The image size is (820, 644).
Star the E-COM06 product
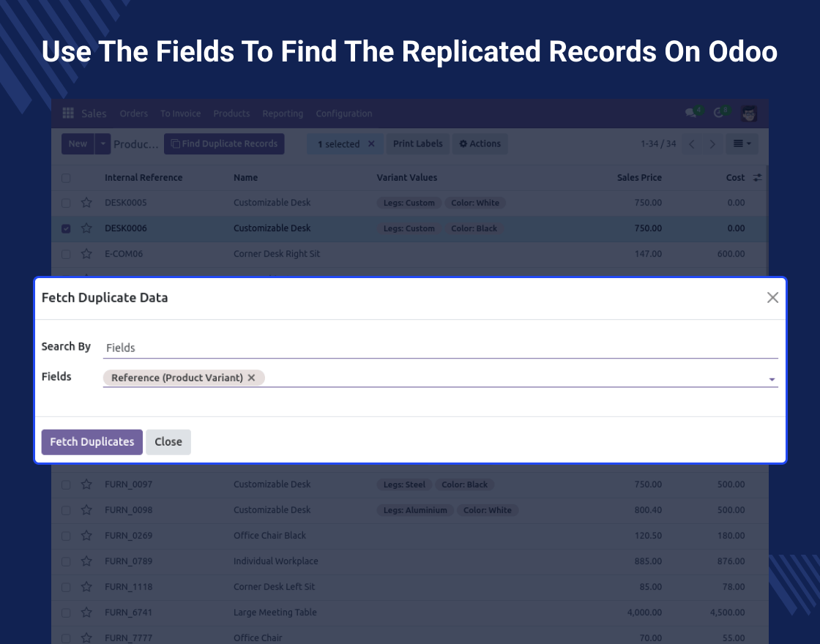pyautogui.click(x=86, y=254)
